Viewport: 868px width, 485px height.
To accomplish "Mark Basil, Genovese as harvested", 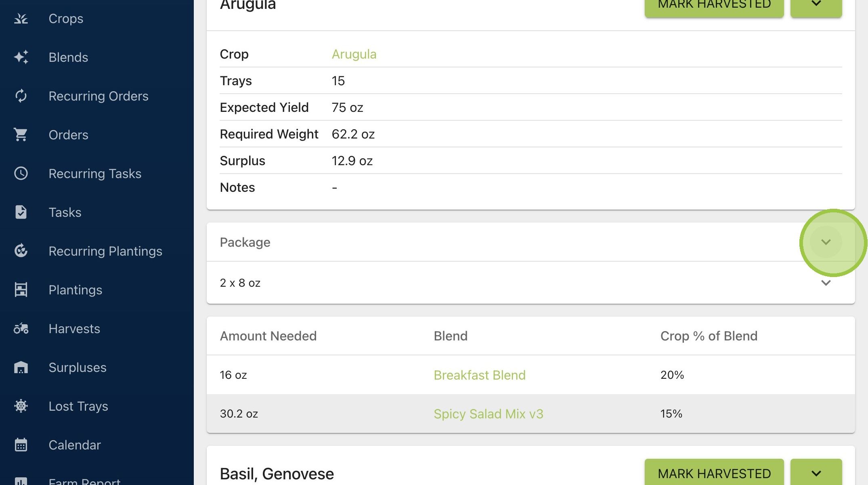I will tap(714, 473).
